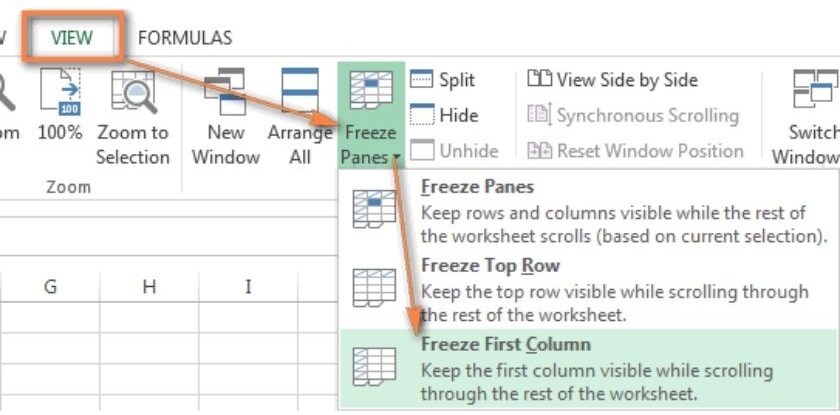Switch to the VIEW ribbon tab
The width and height of the screenshot is (840, 415).
72,38
